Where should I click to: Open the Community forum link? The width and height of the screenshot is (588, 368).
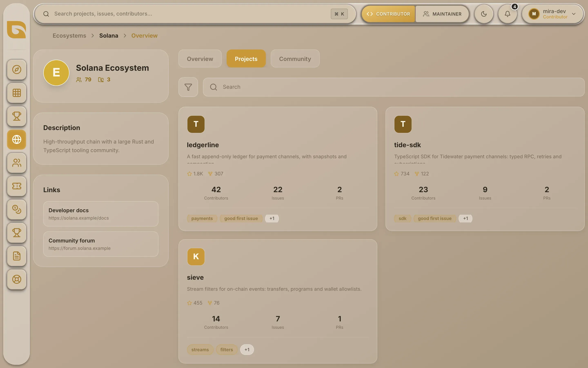pyautogui.click(x=101, y=244)
